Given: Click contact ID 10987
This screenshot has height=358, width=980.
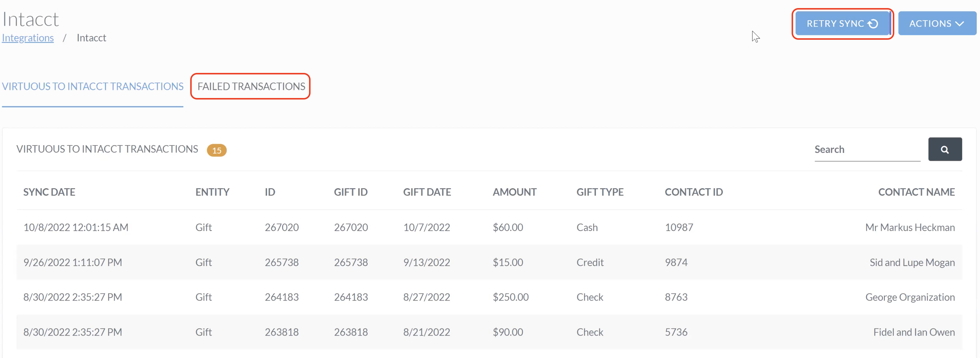Looking at the screenshot, I should click(679, 227).
